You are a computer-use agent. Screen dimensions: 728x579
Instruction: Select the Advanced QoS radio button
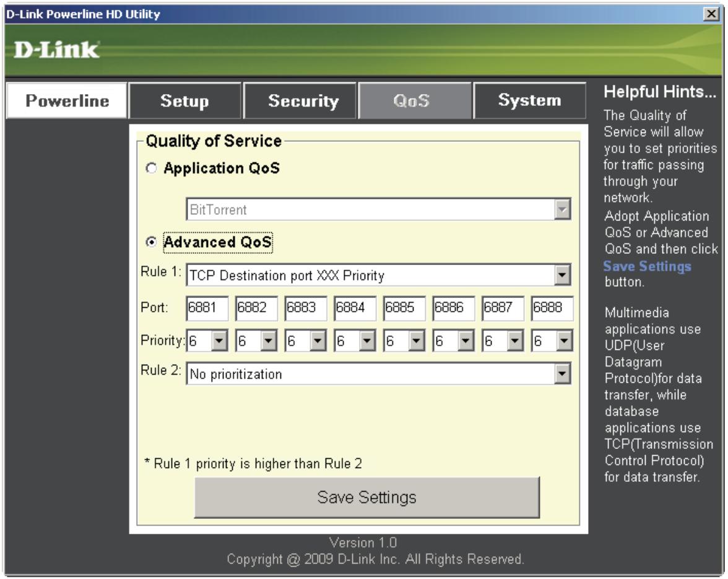pos(151,242)
